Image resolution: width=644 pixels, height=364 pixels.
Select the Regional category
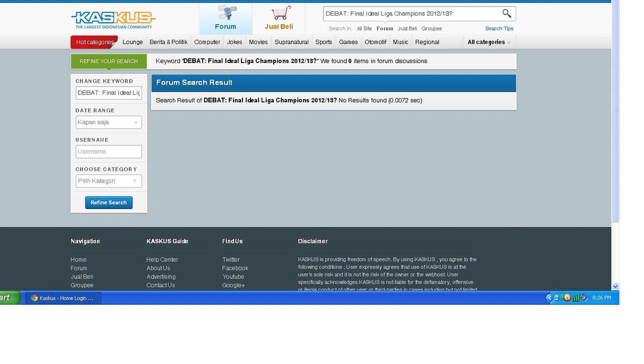(x=427, y=42)
